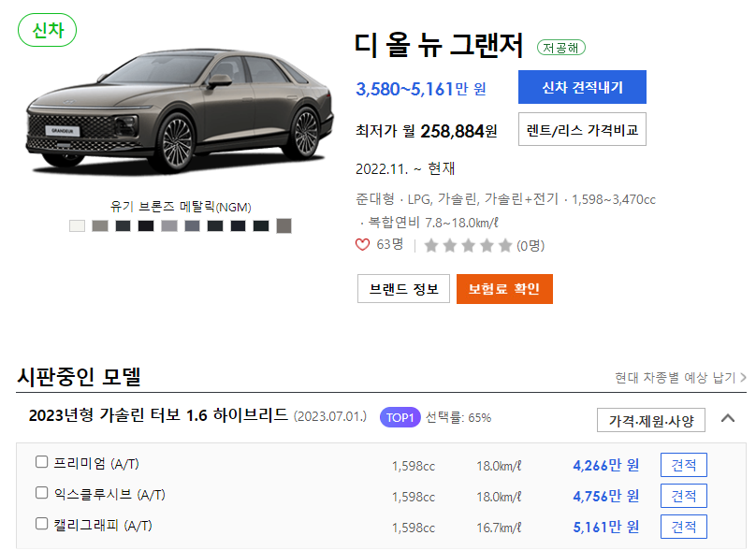756x550 pixels.
Task: Click the first star of the rating
Action: tap(431, 246)
